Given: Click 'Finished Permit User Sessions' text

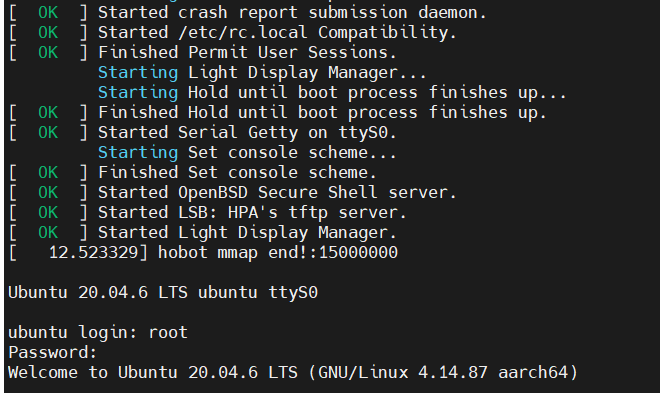Looking at the screenshot, I should click(247, 53).
